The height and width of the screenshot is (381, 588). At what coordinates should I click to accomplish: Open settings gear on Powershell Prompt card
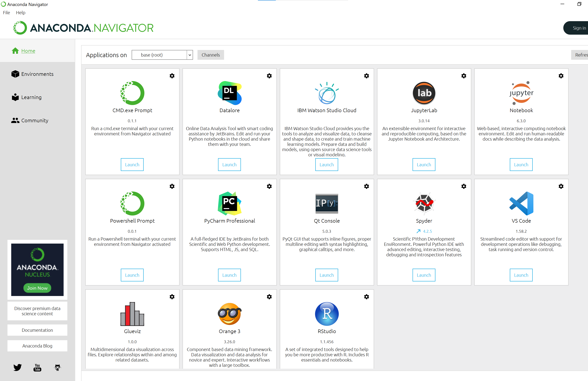(172, 186)
